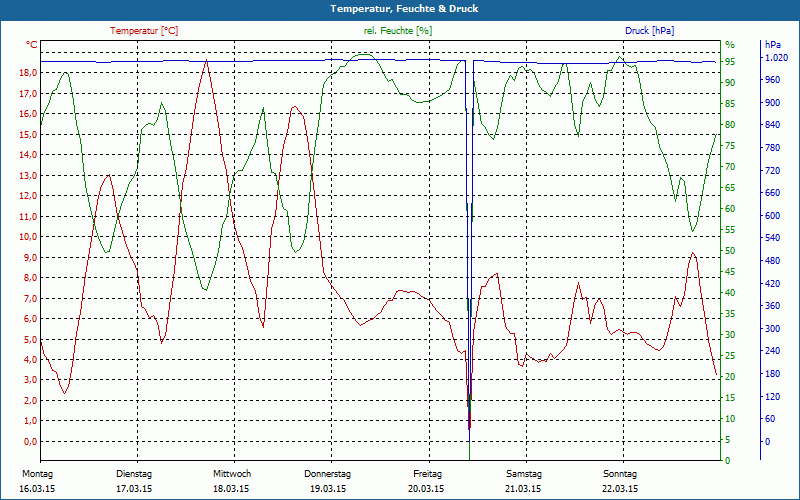Viewport: 800px width, 500px height.
Task: Click '10,0' on the temperature axis
Action: pos(28,237)
